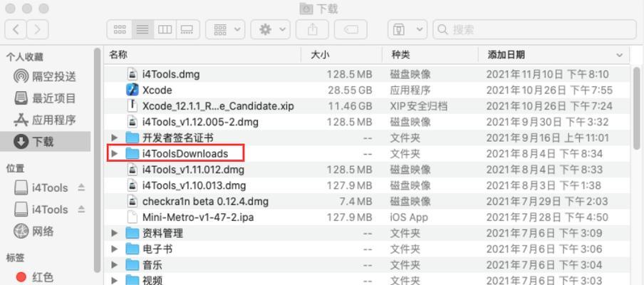Expand the 资料管理 folder

click(x=115, y=233)
